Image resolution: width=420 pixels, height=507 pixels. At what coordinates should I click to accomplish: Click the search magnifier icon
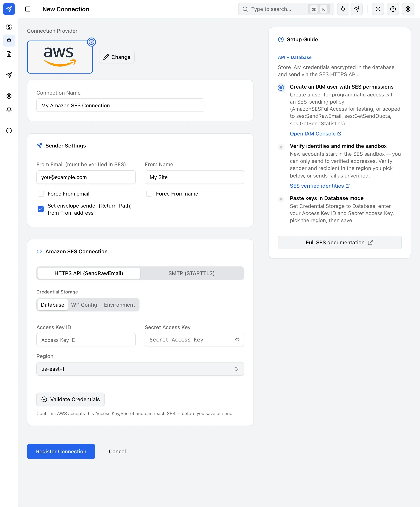[x=245, y=9]
